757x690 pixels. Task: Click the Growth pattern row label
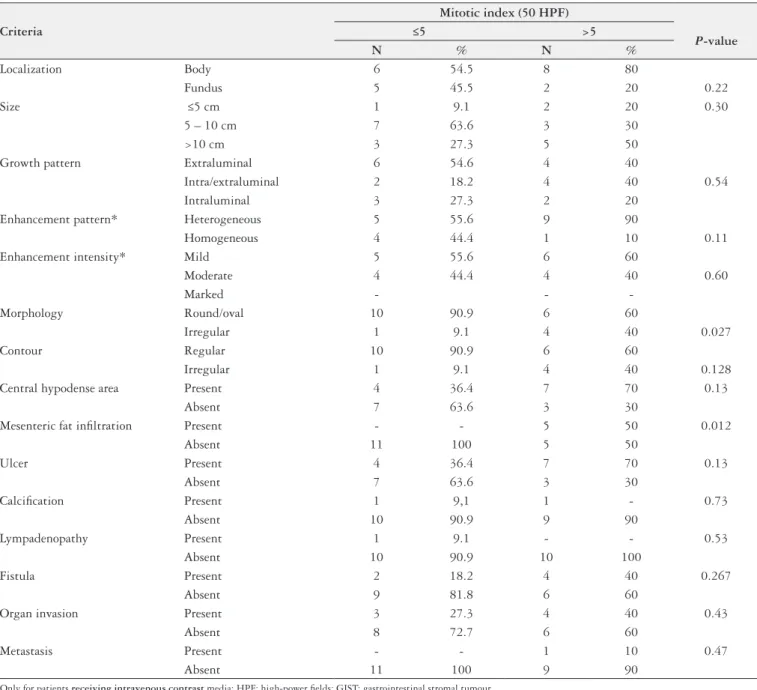point(40,163)
